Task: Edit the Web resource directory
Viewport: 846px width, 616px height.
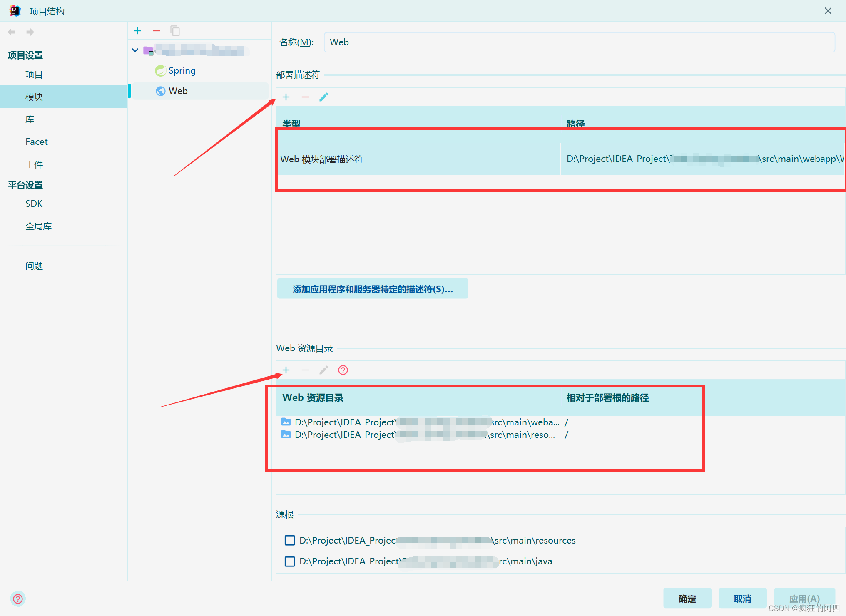Action: (x=324, y=370)
